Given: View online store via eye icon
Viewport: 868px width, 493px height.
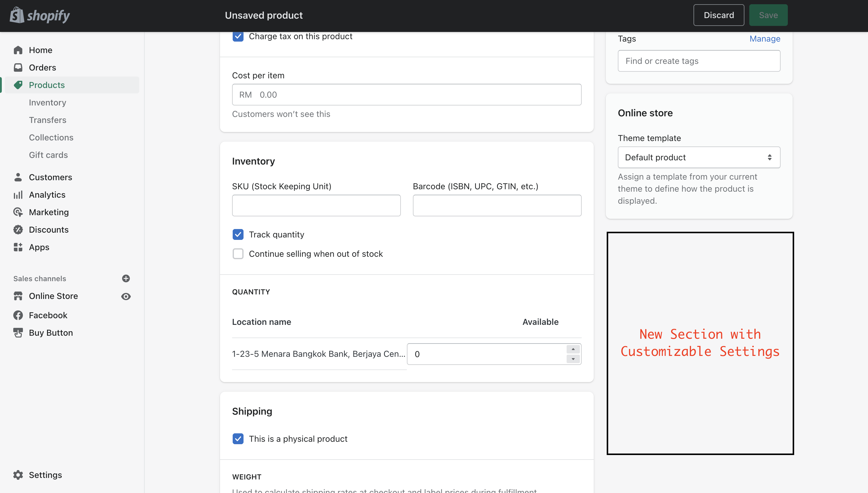Looking at the screenshot, I should point(126,296).
